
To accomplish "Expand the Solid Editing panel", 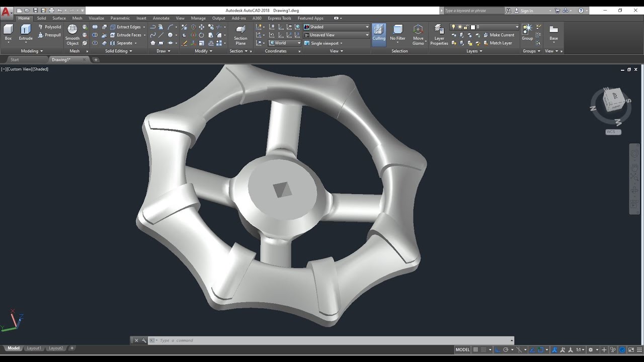I will [118, 51].
